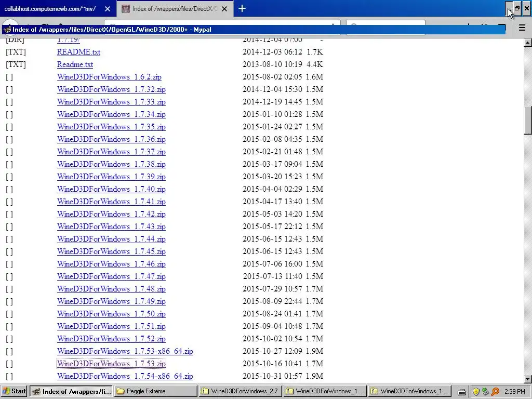
Task: Click the WineD3DForWindows_1.7.35.zip link
Action: (111, 127)
